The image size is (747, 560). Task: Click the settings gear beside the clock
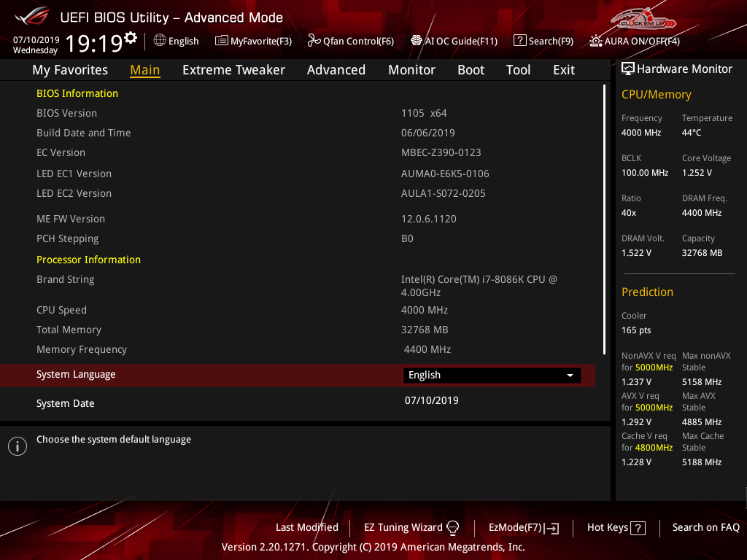[x=131, y=37]
